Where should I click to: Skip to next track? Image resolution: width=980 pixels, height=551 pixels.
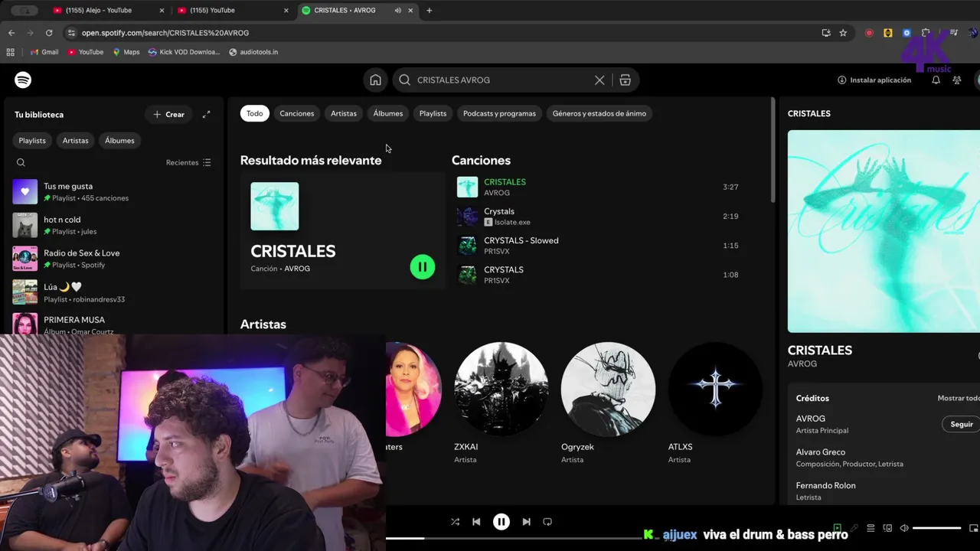tap(526, 522)
